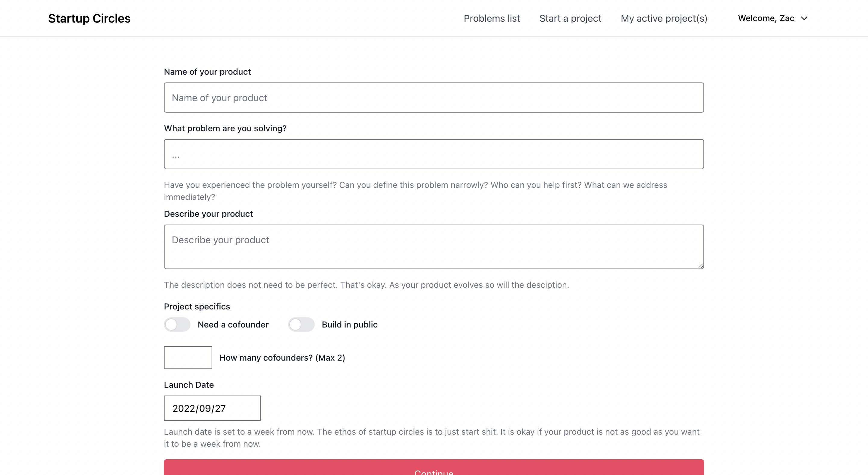
Task: Click the problem you are solving field
Action: coord(434,154)
